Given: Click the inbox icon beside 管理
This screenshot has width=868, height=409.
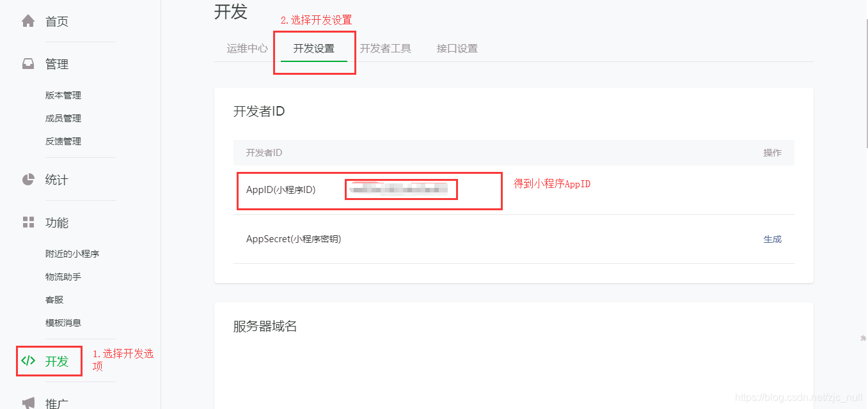Looking at the screenshot, I should 28,64.
